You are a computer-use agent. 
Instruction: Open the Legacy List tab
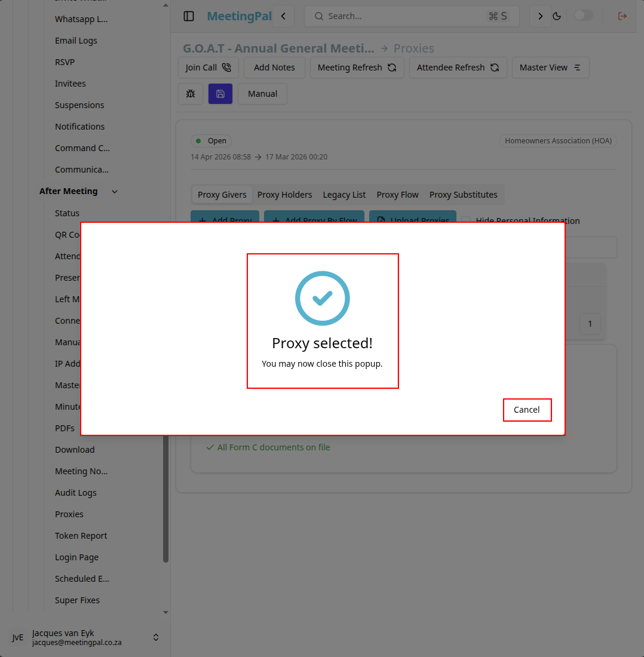pyautogui.click(x=344, y=195)
